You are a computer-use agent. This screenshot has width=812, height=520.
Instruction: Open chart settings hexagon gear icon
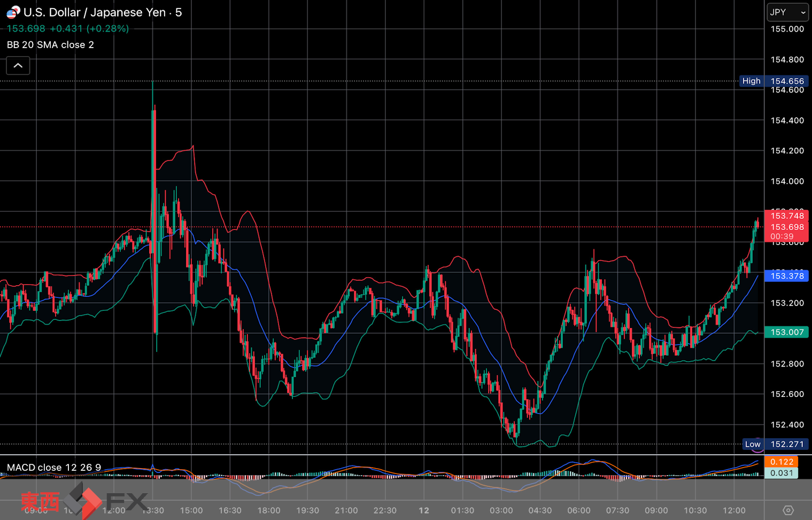tap(788, 510)
